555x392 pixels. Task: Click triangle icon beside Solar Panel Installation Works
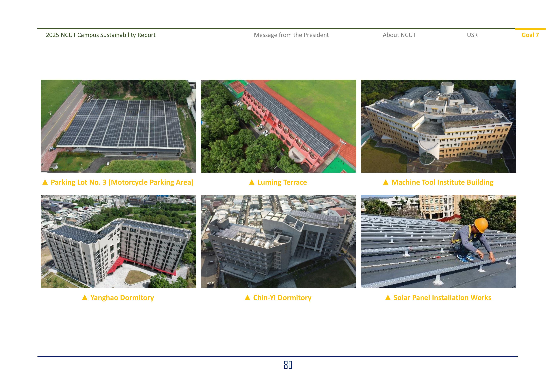388,298
